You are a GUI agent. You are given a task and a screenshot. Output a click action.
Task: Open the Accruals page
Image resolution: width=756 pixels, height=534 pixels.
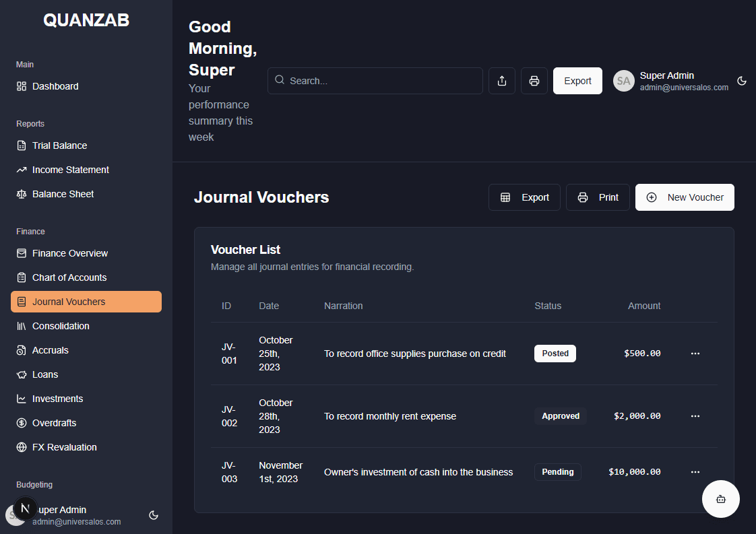pyautogui.click(x=86, y=350)
